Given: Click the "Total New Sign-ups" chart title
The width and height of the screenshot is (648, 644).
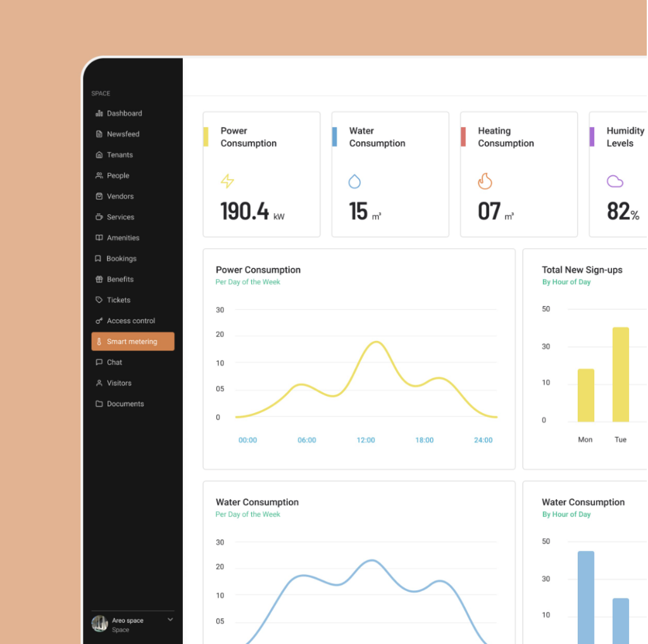Looking at the screenshot, I should pyautogui.click(x=582, y=269).
